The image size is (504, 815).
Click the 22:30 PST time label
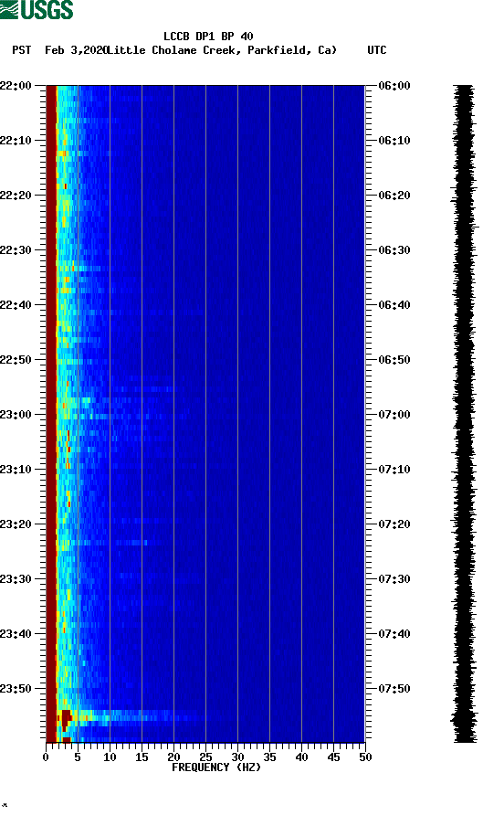(x=16, y=250)
